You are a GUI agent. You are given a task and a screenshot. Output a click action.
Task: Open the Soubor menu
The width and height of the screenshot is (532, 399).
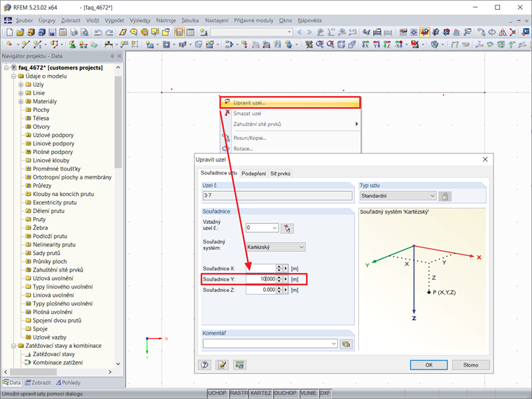coord(24,20)
